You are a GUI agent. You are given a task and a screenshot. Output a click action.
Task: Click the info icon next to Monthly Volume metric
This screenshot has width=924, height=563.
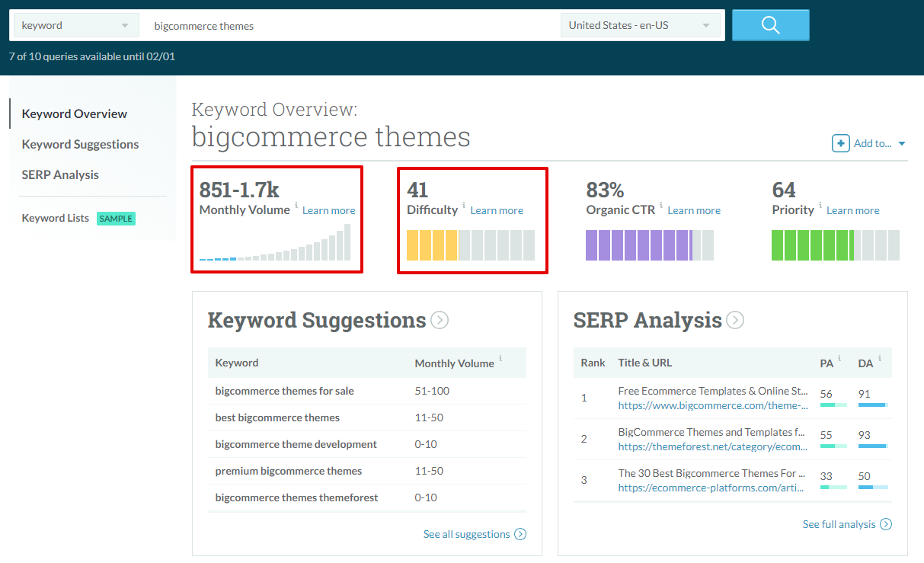coord(296,206)
